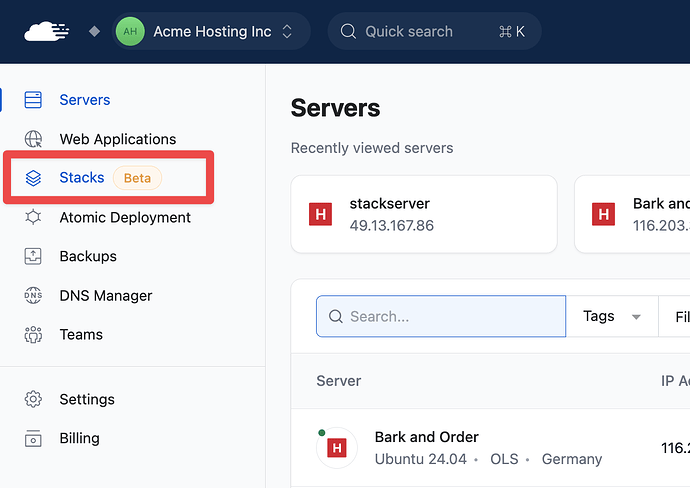
Task: Go to Web Applications
Action: [x=117, y=139]
